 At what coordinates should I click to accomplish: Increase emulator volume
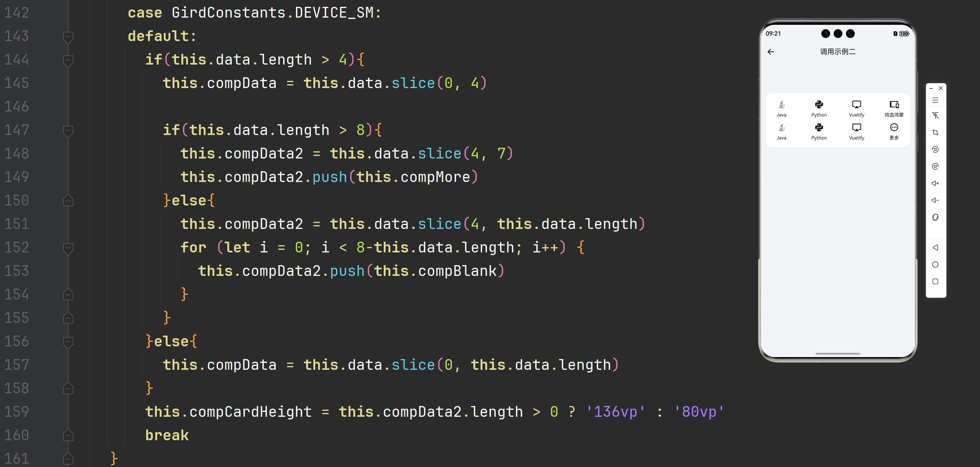coord(935,183)
